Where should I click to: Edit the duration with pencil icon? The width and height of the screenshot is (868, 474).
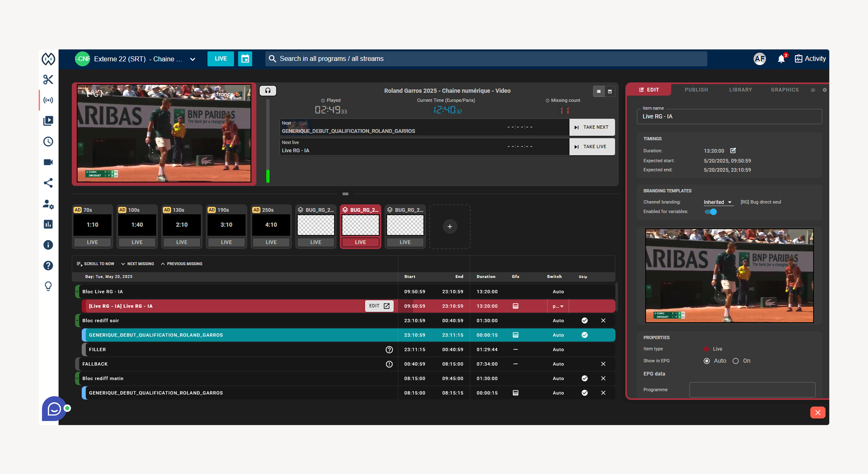coord(733,151)
